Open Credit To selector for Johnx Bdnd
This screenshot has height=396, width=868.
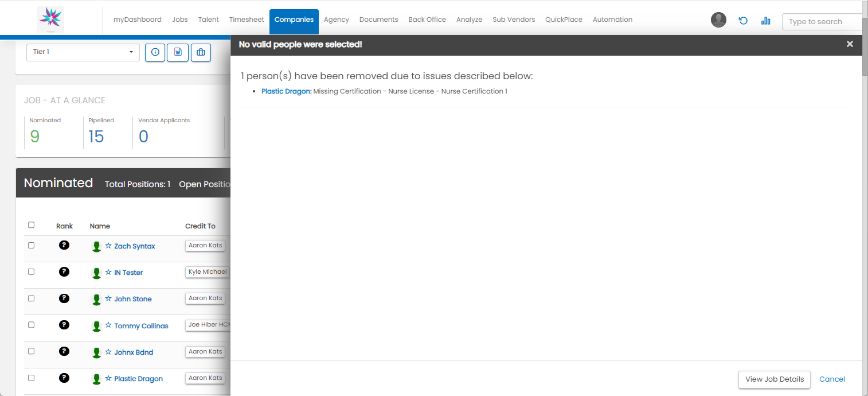[205, 352]
